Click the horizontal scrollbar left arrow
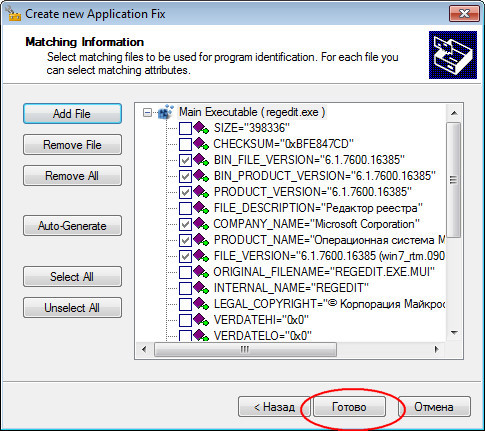This screenshot has height=431, width=485. click(x=144, y=350)
